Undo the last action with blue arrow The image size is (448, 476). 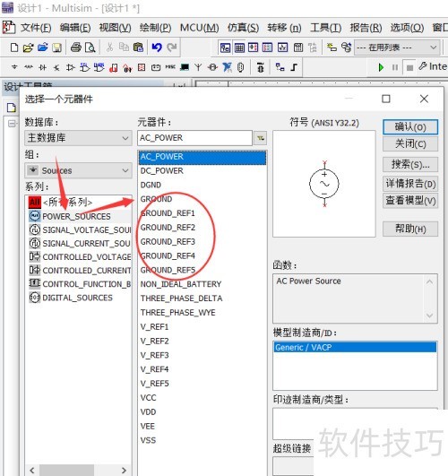click(157, 48)
